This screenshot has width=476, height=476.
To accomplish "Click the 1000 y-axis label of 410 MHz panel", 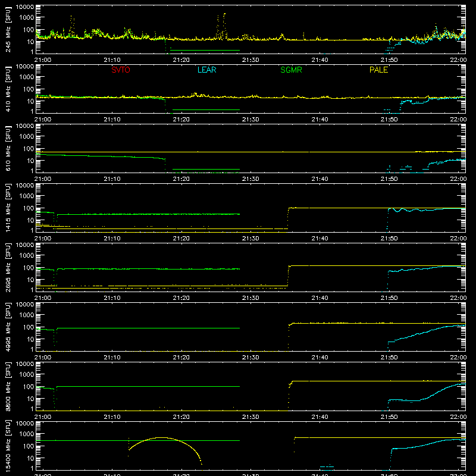I will tap(26, 77).
